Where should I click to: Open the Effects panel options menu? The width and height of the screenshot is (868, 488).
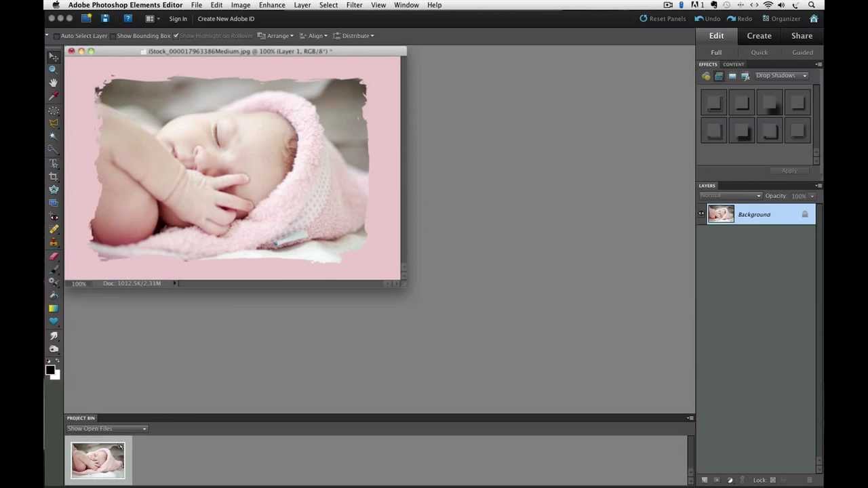tap(819, 64)
